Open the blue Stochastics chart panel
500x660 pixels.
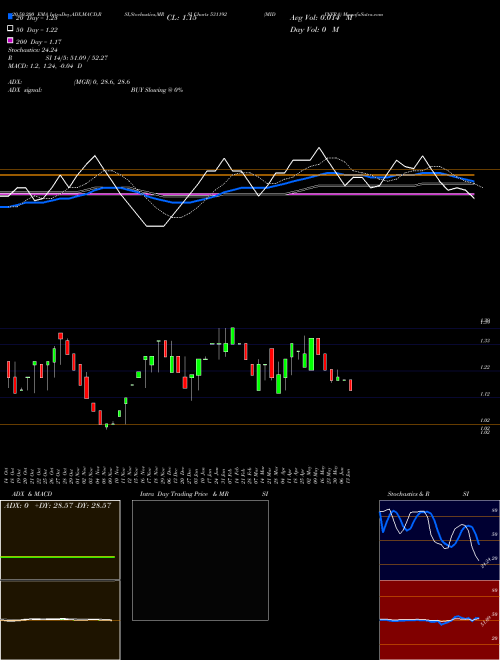click(439, 540)
